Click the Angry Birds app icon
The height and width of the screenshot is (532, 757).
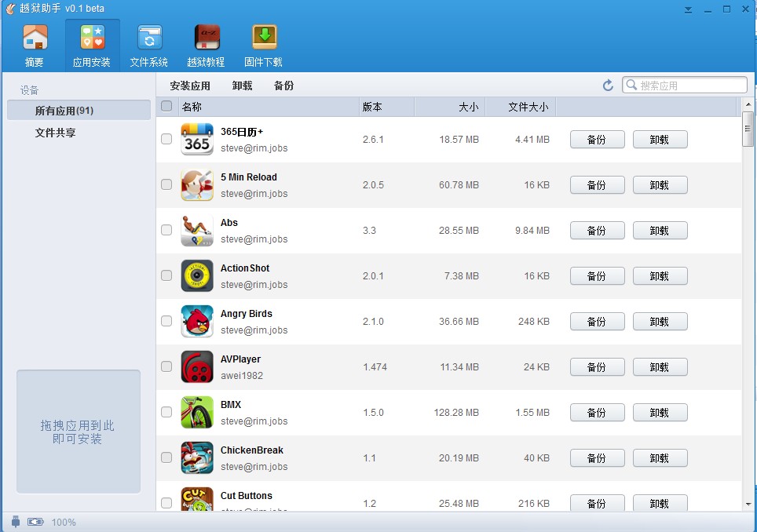point(197,321)
